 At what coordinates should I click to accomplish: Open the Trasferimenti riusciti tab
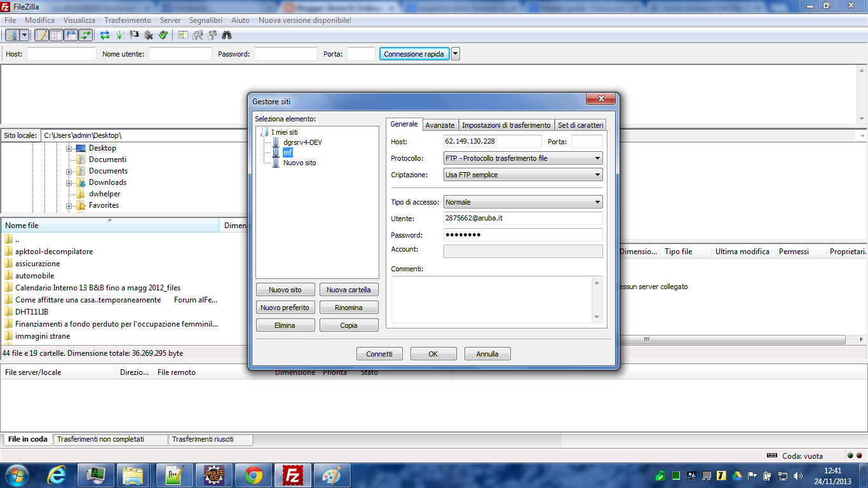pyautogui.click(x=210, y=439)
